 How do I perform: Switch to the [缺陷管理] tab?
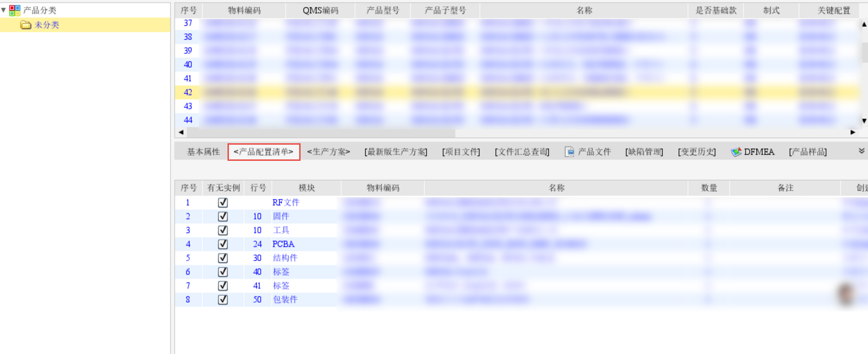644,152
